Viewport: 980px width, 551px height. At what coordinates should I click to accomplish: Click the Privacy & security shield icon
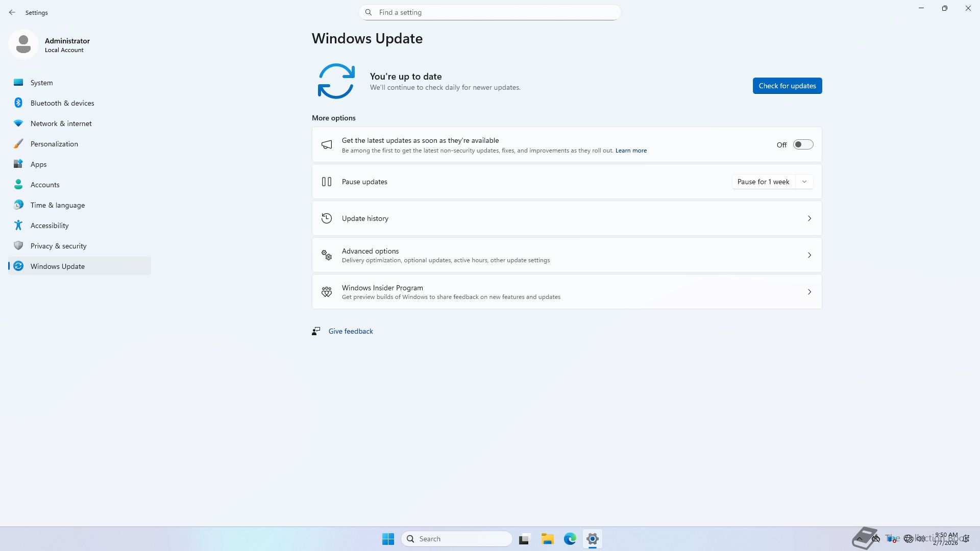[x=18, y=246]
